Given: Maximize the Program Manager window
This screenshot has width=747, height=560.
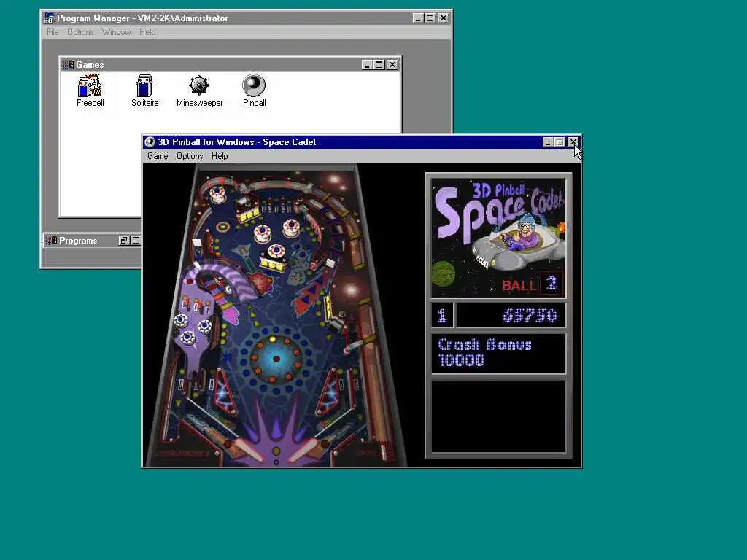Looking at the screenshot, I should 430,18.
